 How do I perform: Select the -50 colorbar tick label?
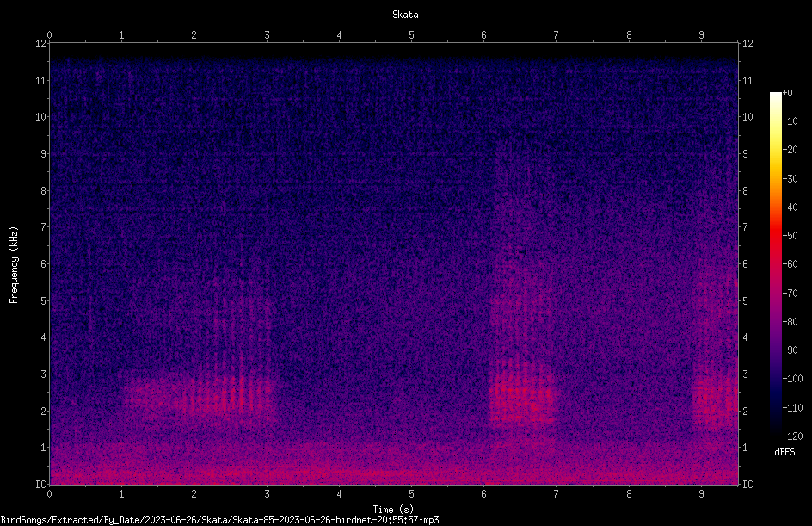790,236
